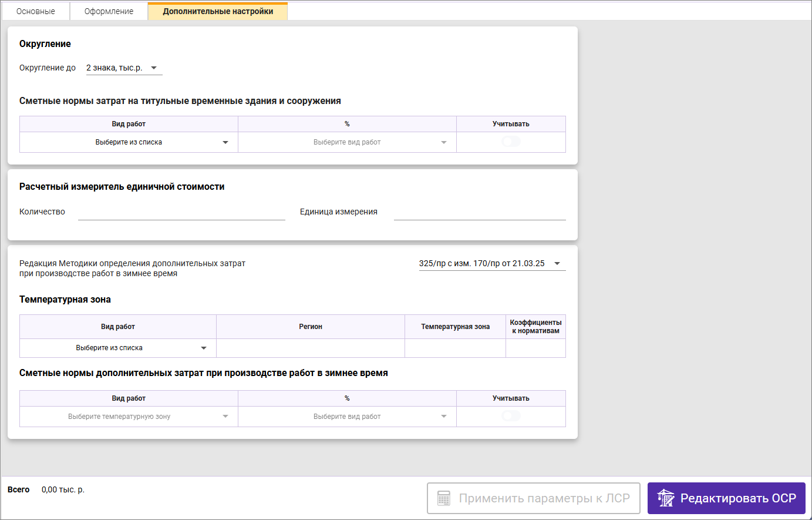Click the Коэффициенты к нормативам cell

point(535,348)
